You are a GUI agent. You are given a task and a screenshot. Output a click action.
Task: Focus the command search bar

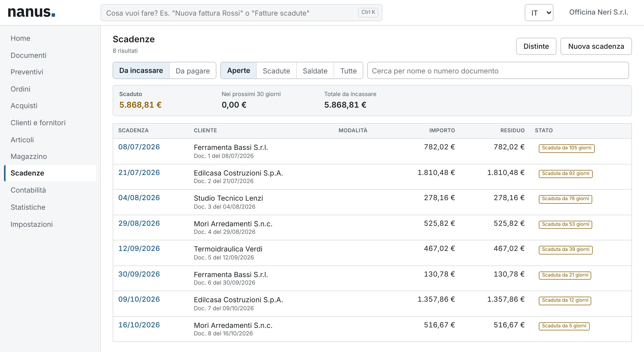(x=241, y=13)
